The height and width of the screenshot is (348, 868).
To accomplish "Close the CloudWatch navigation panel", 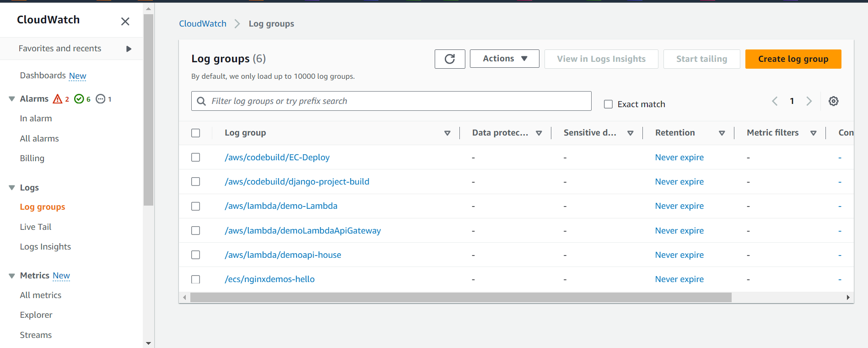I will coord(125,22).
